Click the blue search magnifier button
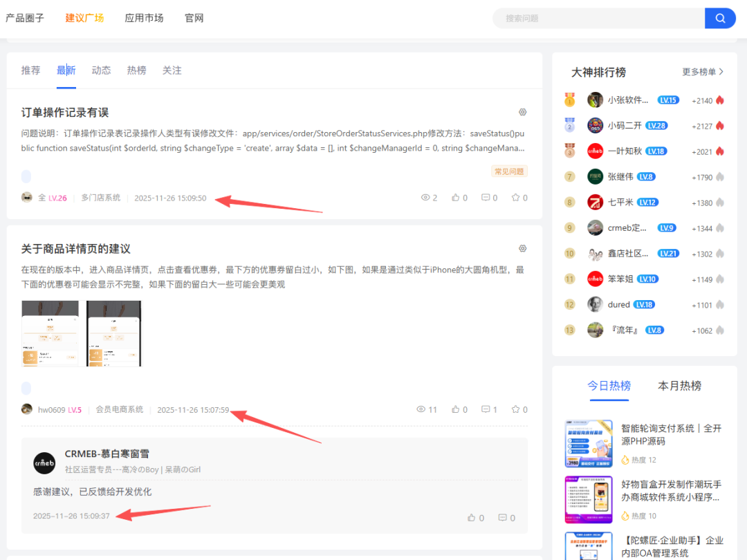The width and height of the screenshot is (747, 560). click(720, 18)
